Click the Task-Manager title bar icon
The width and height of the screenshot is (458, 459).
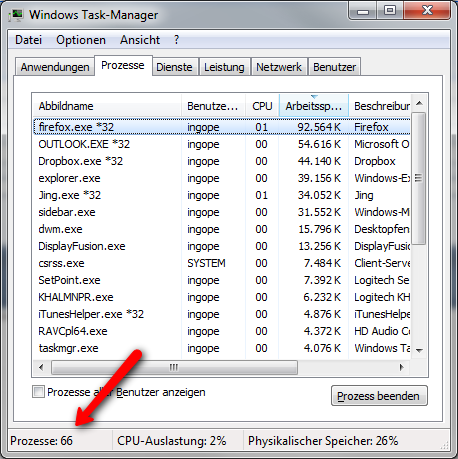pyautogui.click(x=16, y=15)
